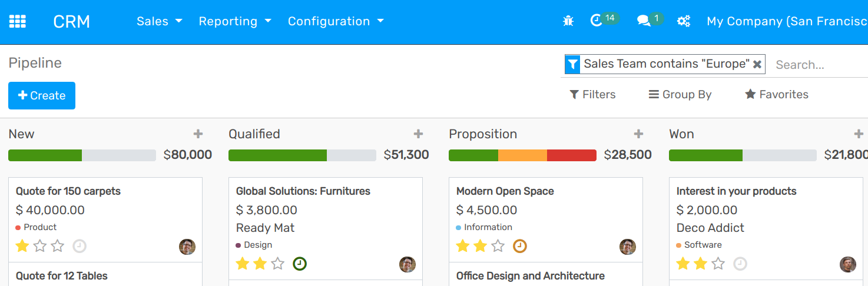Remove the Sales Team Europe filter

pyautogui.click(x=757, y=64)
